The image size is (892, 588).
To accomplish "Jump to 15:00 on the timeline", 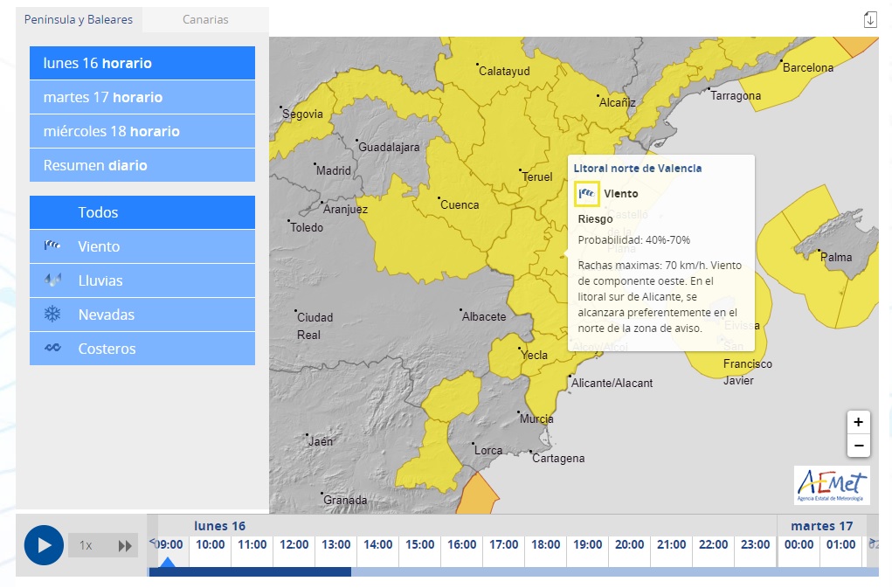I will pos(419,545).
